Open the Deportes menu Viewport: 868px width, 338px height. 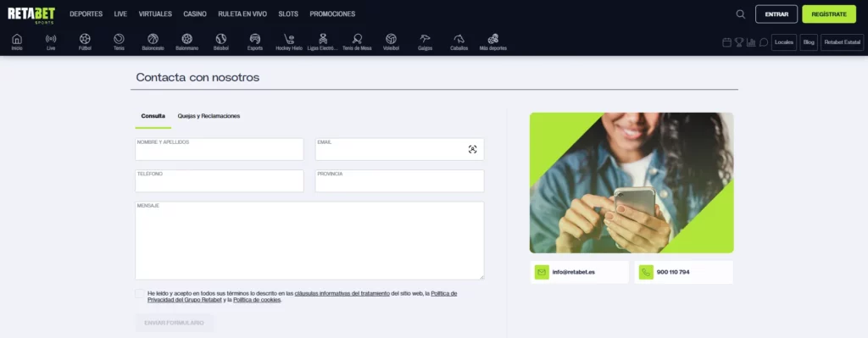tap(86, 14)
